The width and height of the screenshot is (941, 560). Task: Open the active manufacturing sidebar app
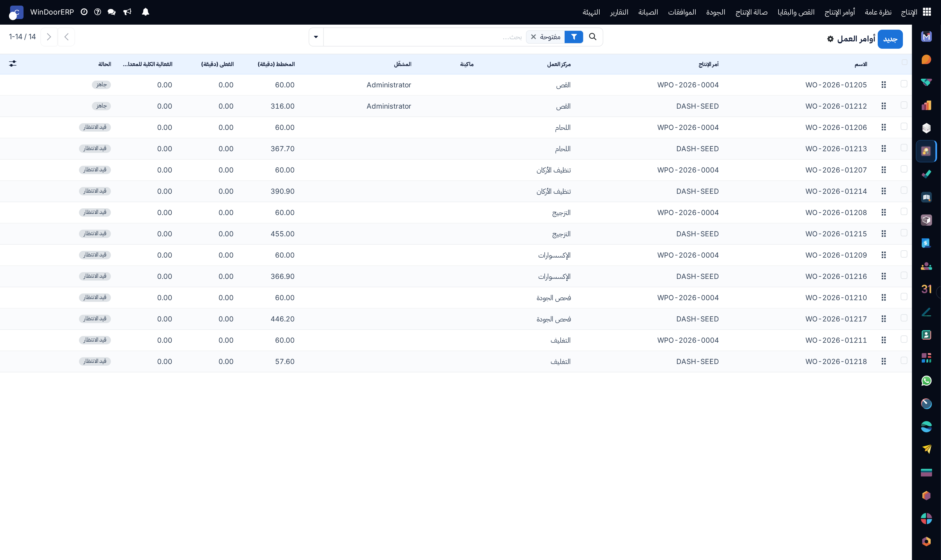(926, 151)
